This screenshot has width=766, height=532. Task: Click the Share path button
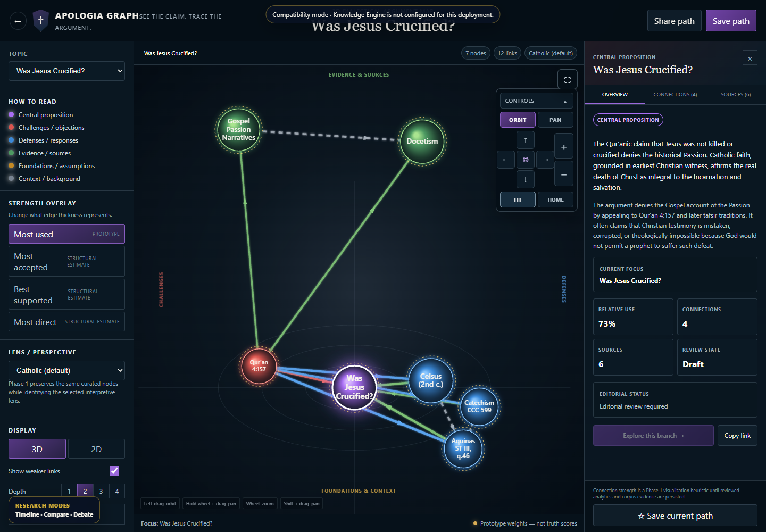675,21
